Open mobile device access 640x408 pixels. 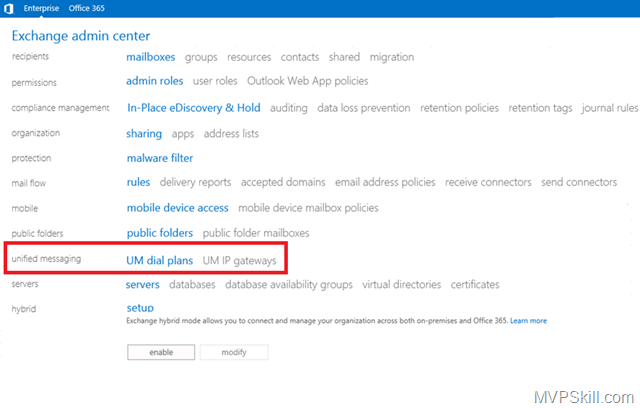(178, 208)
